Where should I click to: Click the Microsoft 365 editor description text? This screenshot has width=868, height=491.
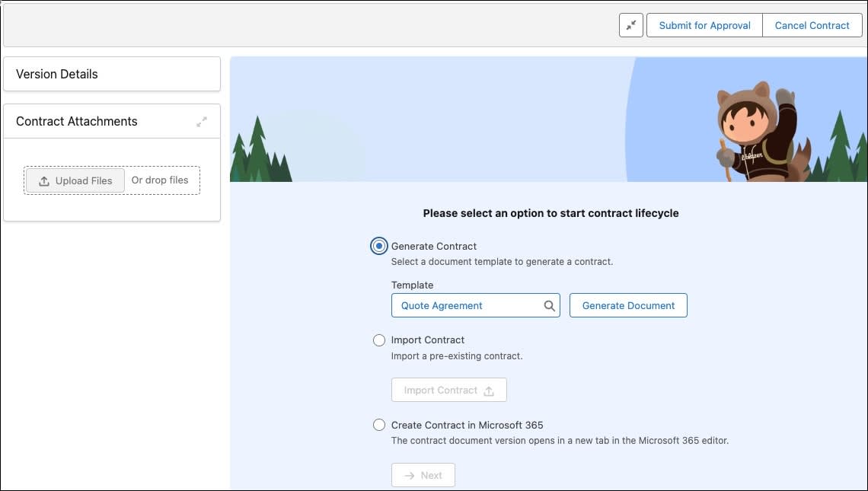pyautogui.click(x=560, y=441)
